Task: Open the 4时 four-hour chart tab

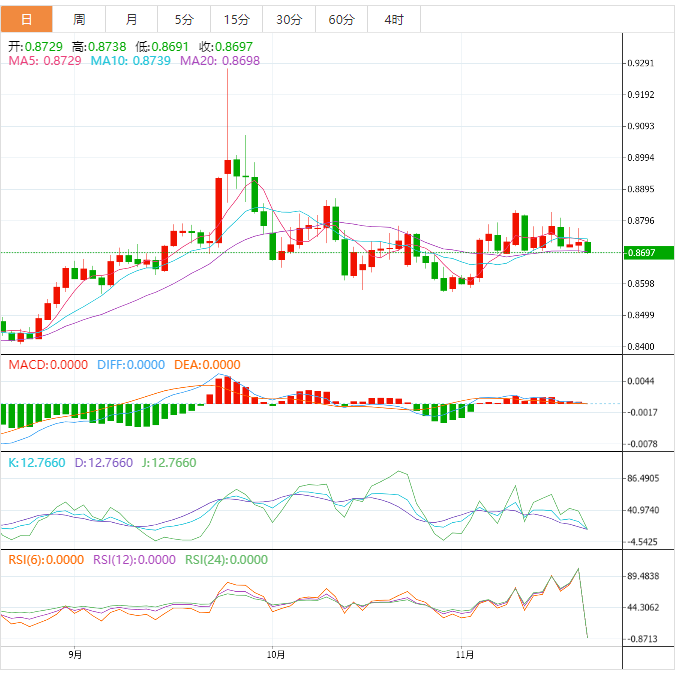Action: pyautogui.click(x=394, y=19)
